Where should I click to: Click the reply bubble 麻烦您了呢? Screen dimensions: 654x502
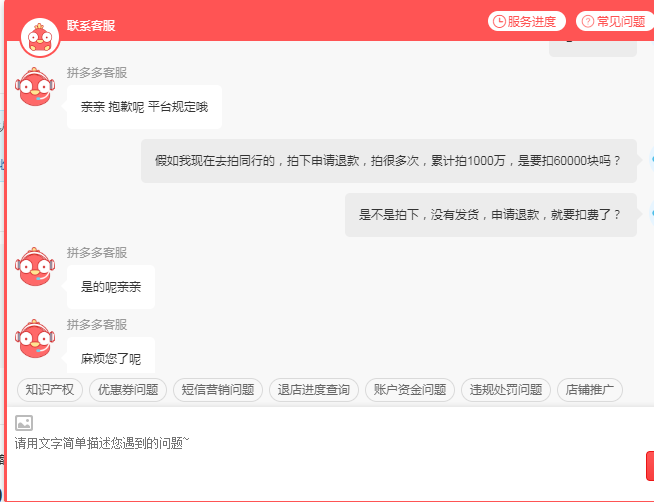coord(111,355)
